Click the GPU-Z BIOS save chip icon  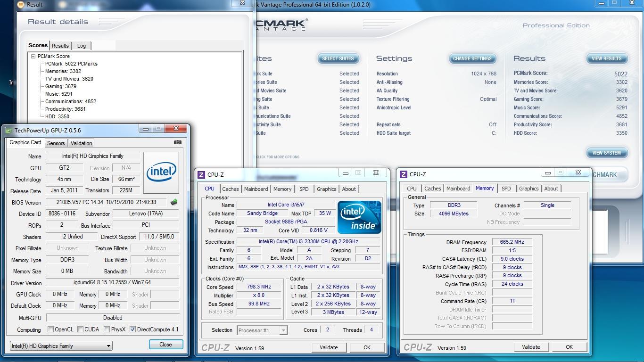point(174,202)
